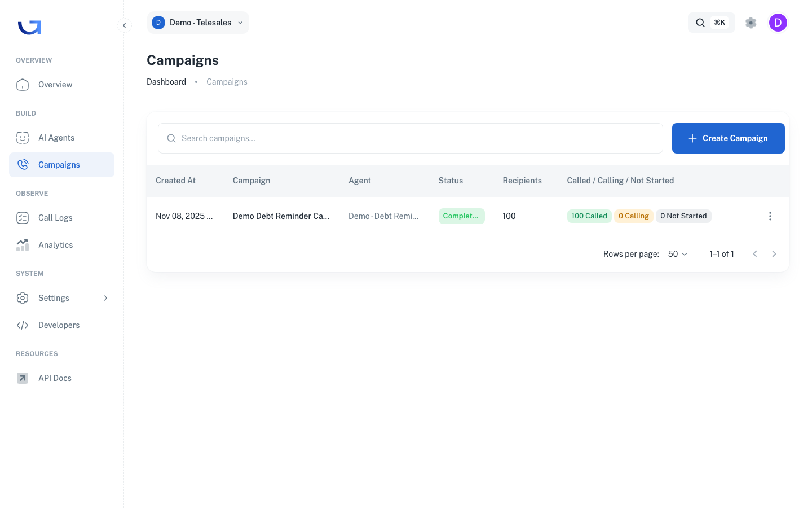The width and height of the screenshot is (812, 508).
Task: Open the row actions three-dot menu
Action: 770,216
